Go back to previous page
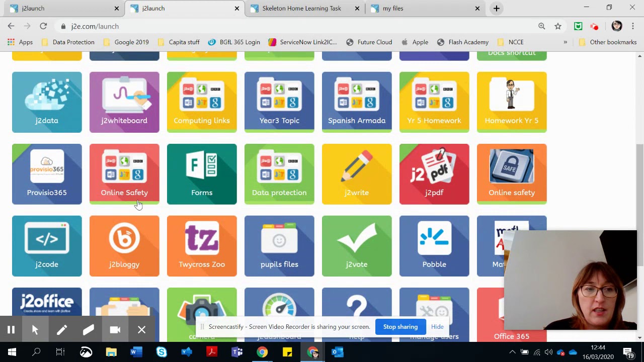This screenshot has width=644, height=362. (11, 26)
